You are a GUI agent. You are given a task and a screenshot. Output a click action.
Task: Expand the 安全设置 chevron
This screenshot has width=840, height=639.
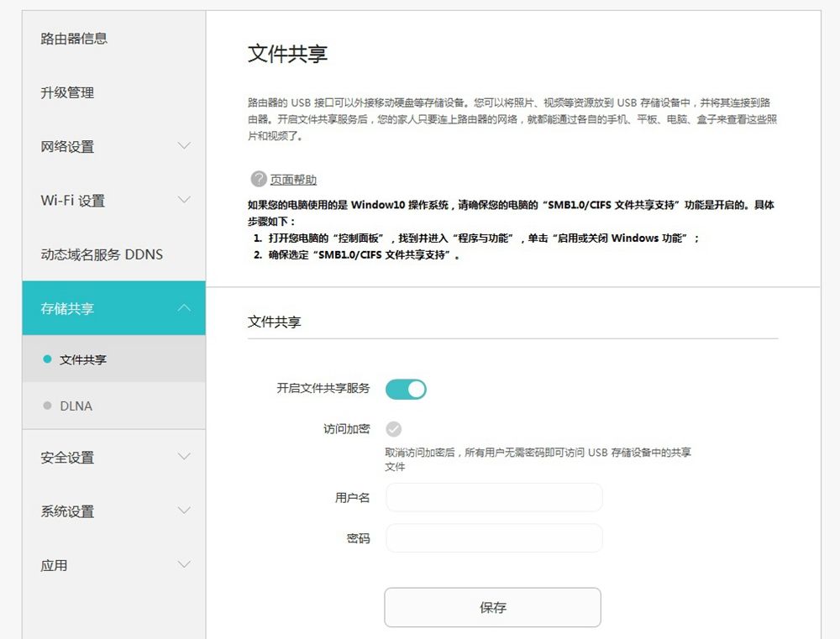pos(184,456)
